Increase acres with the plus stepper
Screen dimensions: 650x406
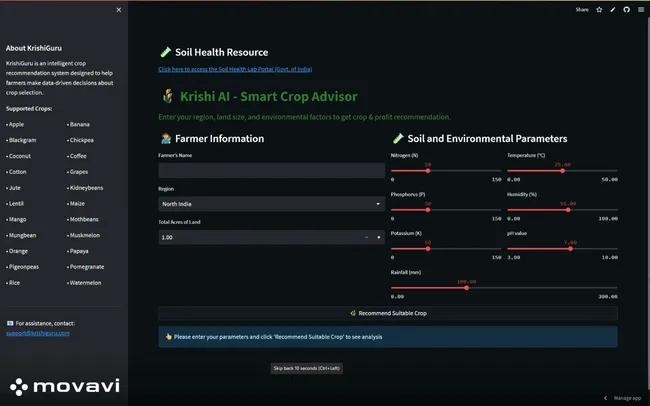(378, 237)
